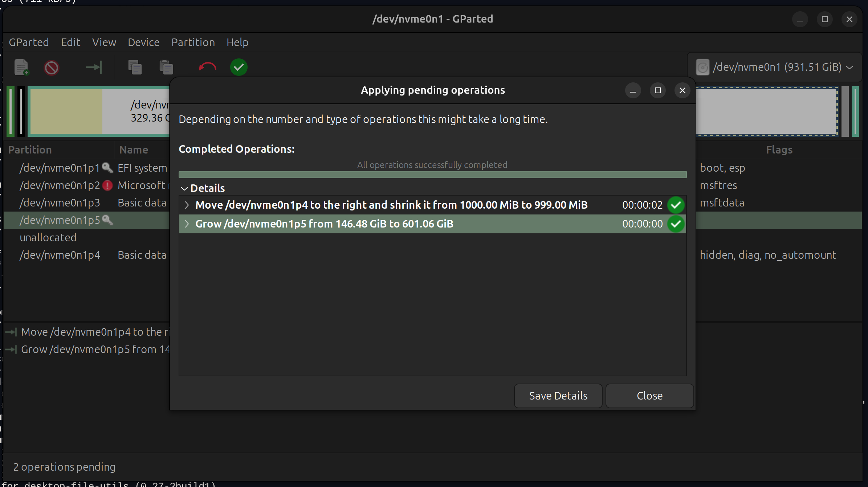The height and width of the screenshot is (487, 868).
Task: Select the dashed-outline partition in the disk map
Action: click(x=767, y=111)
